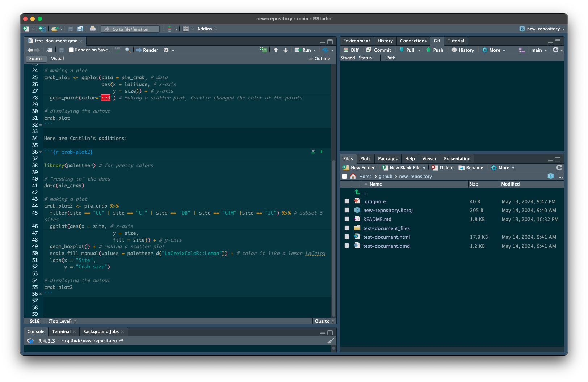Select the test-document.qmd file checkbox
The height and width of the screenshot is (382, 588).
pyautogui.click(x=347, y=246)
